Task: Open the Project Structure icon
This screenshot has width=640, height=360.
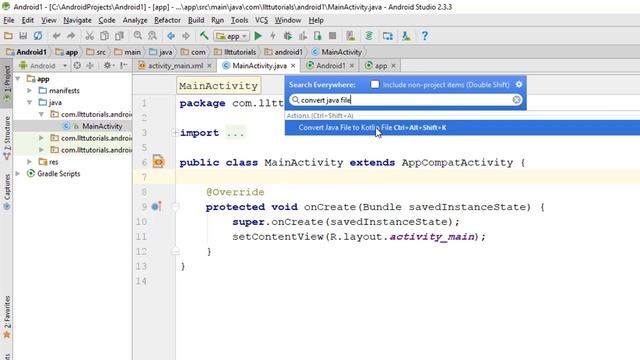Action: [x=388, y=36]
